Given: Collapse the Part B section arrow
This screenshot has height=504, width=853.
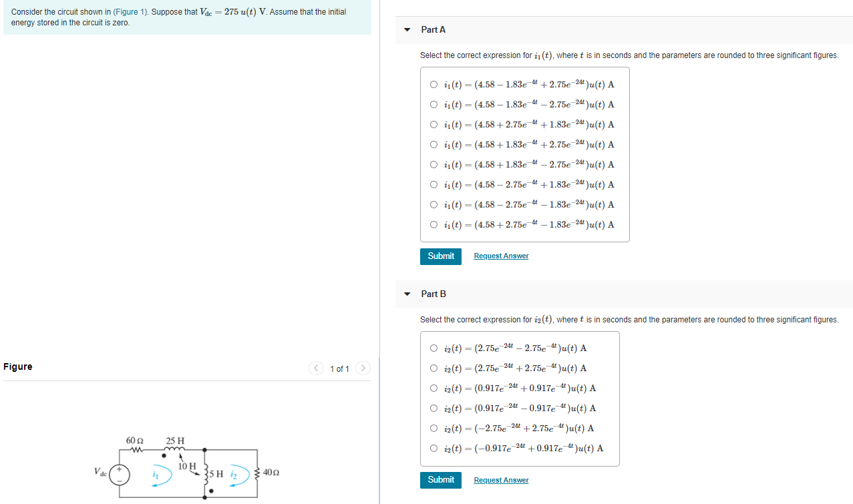Looking at the screenshot, I should [407, 294].
